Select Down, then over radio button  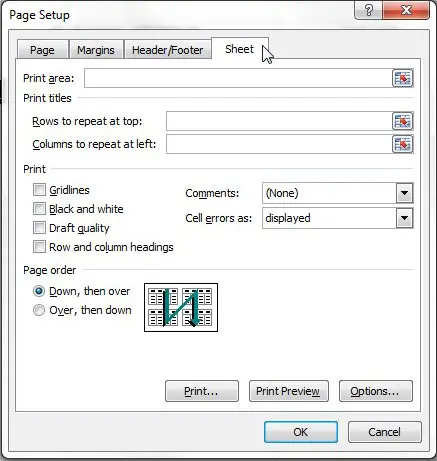coord(39,291)
